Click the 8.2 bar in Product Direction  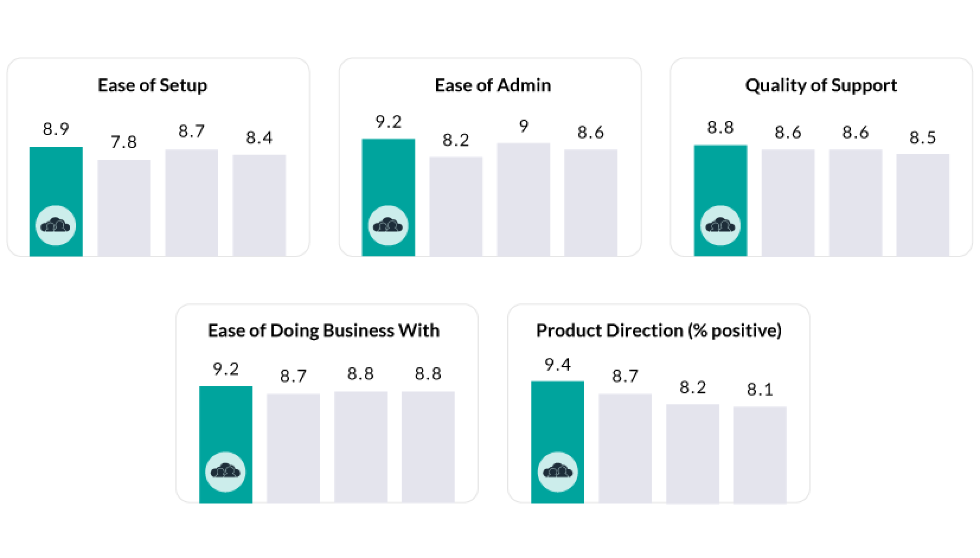pos(692,453)
